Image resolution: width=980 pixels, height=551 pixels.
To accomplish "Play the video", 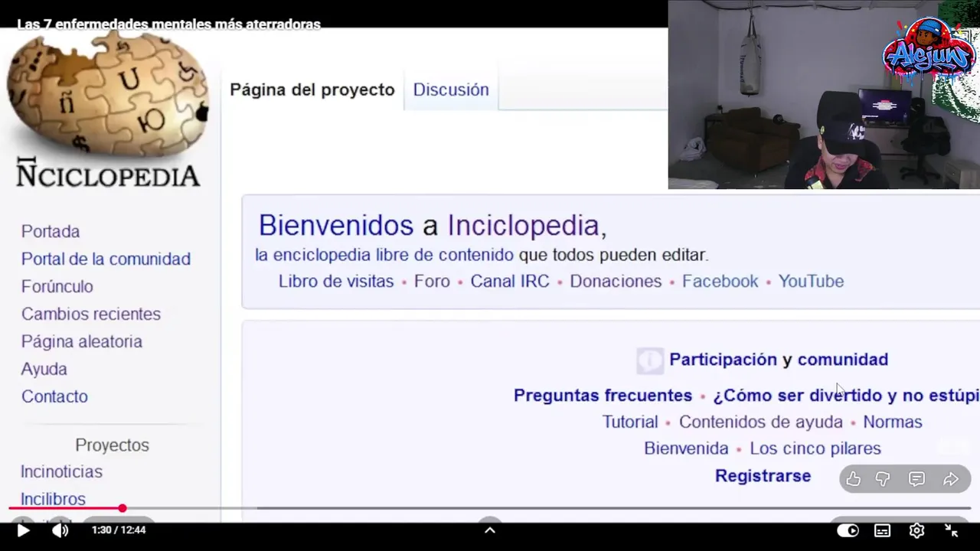I will coord(23,530).
